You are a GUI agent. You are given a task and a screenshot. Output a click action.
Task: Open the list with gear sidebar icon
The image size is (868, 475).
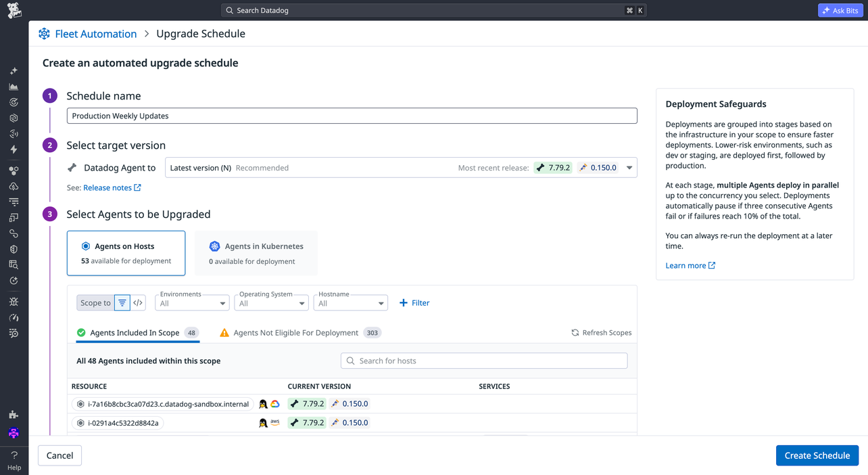point(14,334)
